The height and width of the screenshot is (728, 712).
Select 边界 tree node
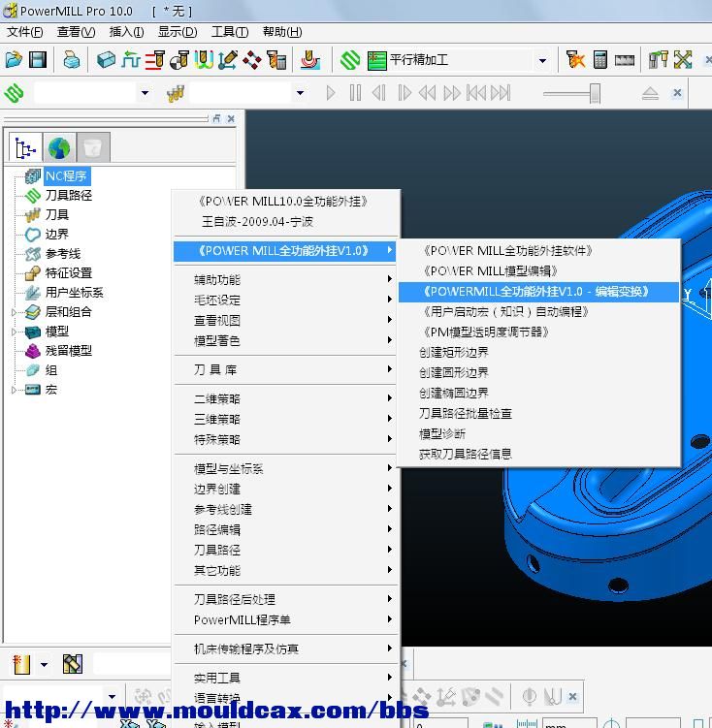[x=57, y=235]
